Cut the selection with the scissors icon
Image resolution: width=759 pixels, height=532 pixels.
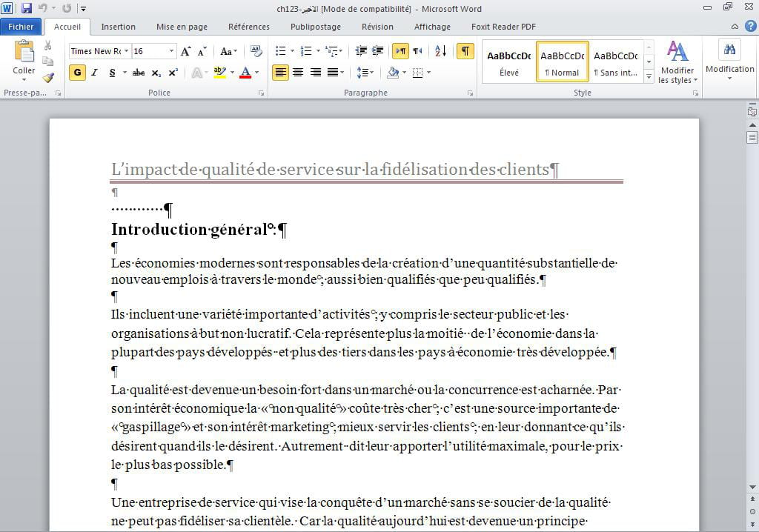tap(48, 45)
